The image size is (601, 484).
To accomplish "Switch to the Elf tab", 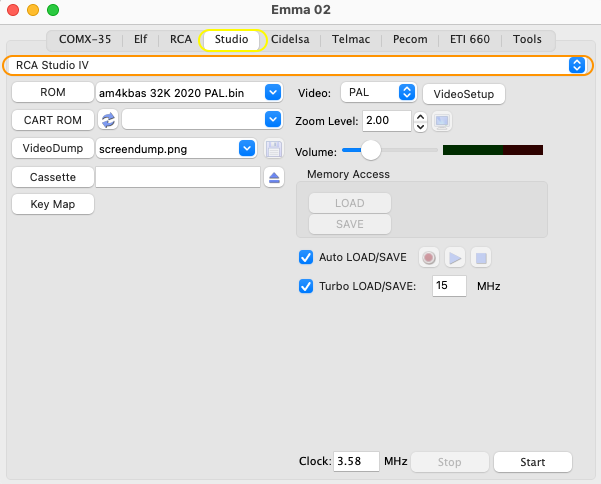I will (x=140, y=39).
